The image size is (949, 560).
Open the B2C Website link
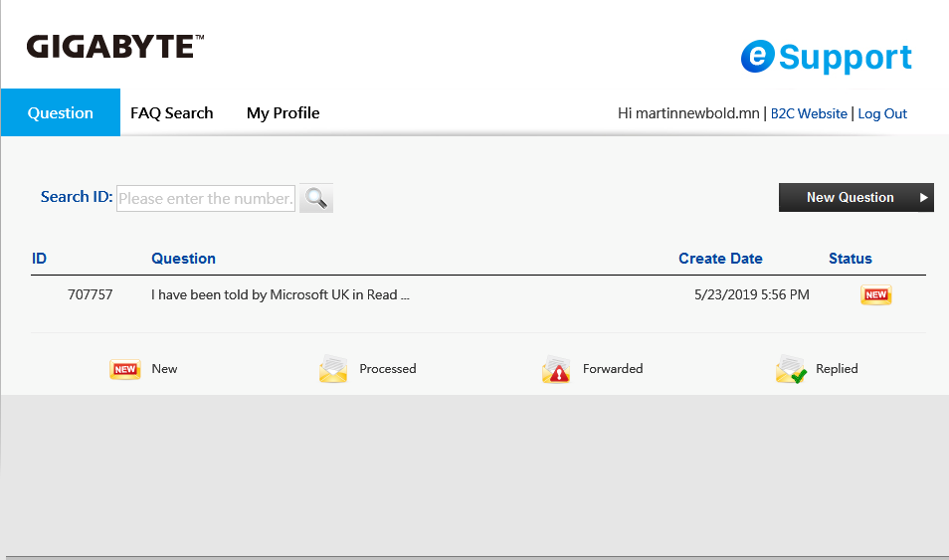coord(809,113)
